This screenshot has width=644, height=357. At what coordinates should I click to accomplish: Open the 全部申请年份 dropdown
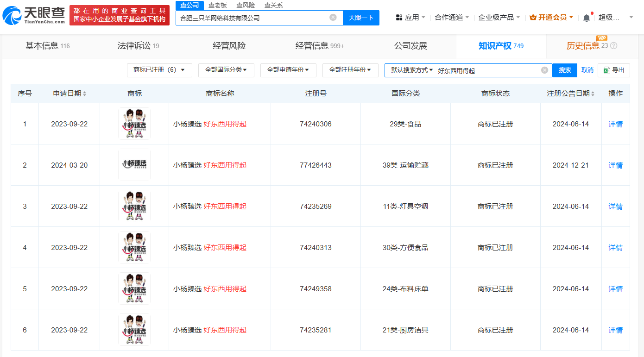[x=288, y=70]
